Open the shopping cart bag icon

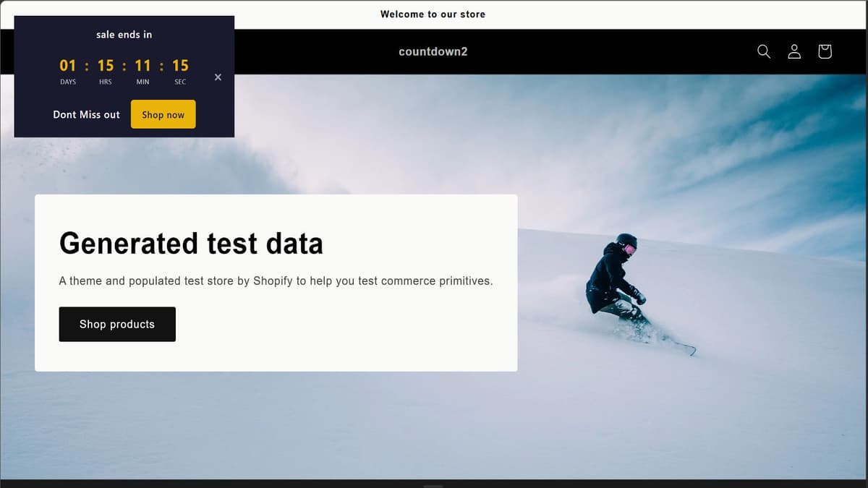tap(824, 51)
